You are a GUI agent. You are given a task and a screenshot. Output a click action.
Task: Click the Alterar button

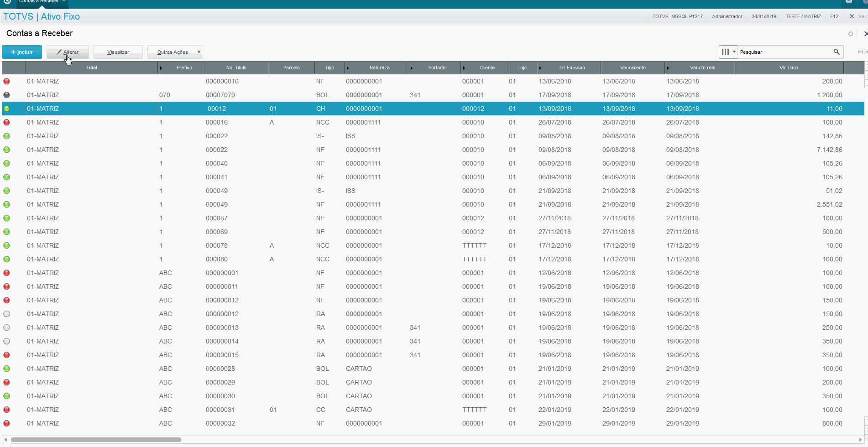(x=68, y=52)
